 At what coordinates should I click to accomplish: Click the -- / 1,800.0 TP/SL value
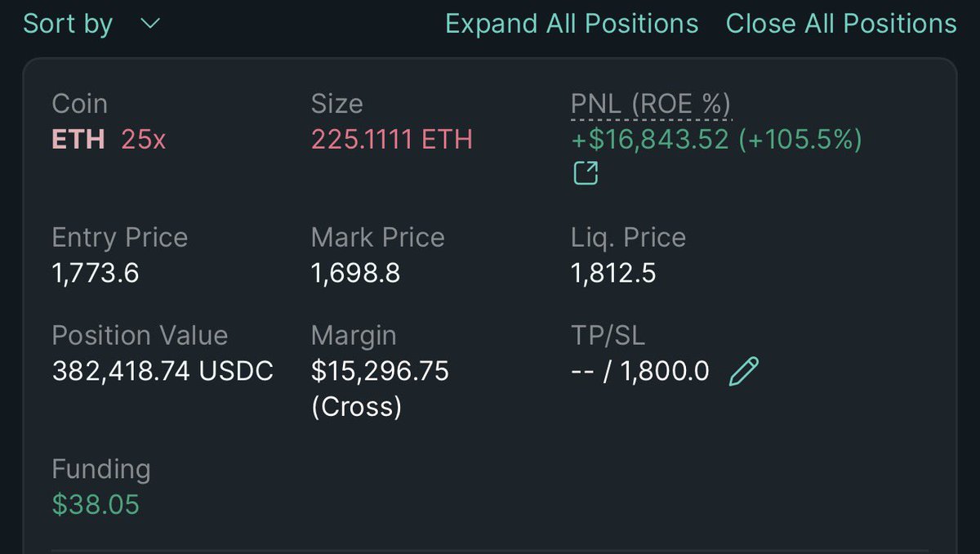point(640,372)
